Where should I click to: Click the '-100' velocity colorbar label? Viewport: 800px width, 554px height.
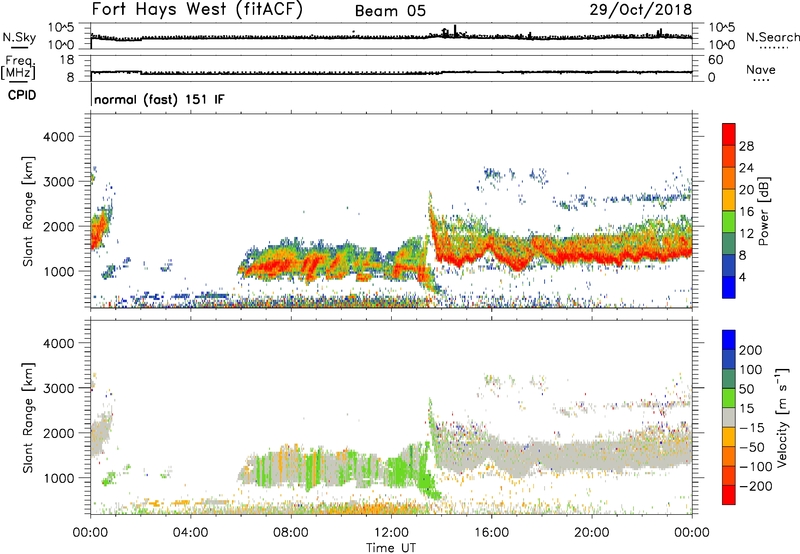pyautogui.click(x=756, y=467)
